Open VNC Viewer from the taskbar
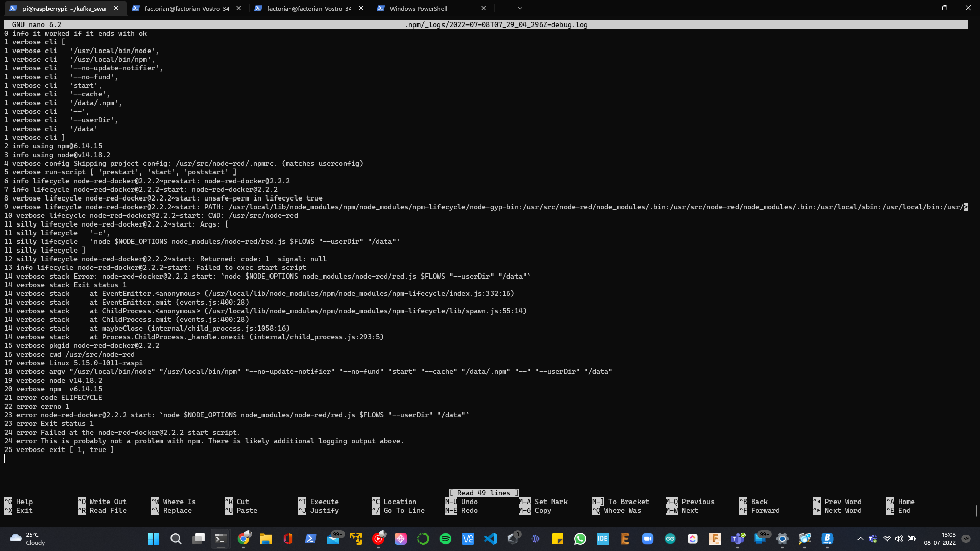This screenshot has height=551, width=980. point(468,539)
